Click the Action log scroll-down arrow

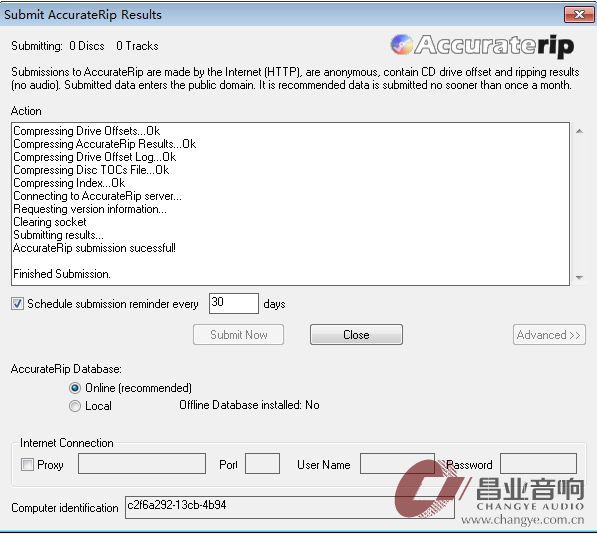pos(579,277)
